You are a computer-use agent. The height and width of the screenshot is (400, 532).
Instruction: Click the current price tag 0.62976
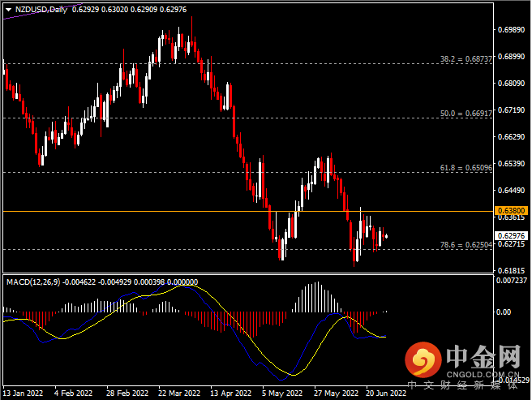click(x=511, y=236)
